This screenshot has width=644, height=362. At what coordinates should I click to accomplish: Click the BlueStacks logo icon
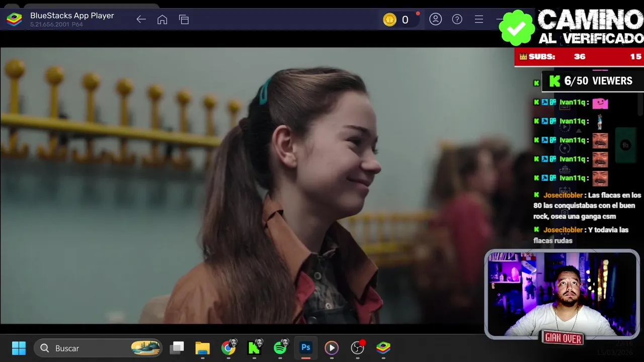click(x=14, y=20)
